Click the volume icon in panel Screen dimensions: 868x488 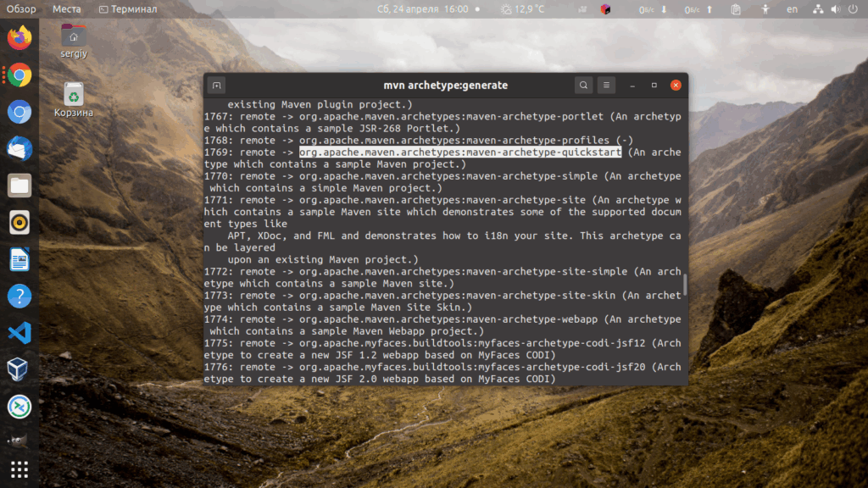tap(835, 9)
